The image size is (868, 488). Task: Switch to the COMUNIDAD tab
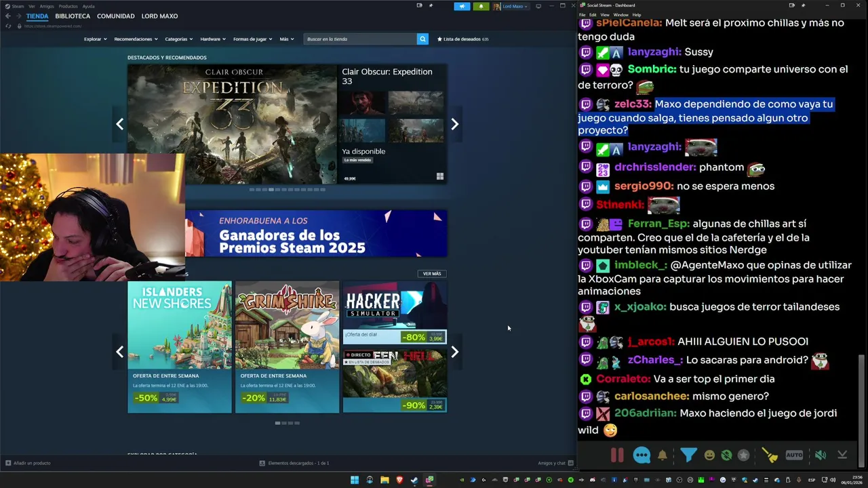pyautogui.click(x=116, y=16)
